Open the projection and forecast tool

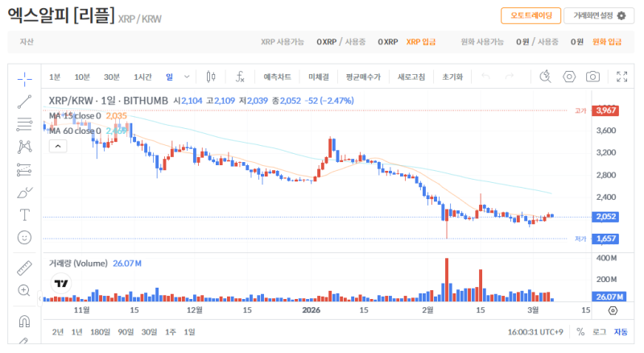pyautogui.click(x=25, y=169)
